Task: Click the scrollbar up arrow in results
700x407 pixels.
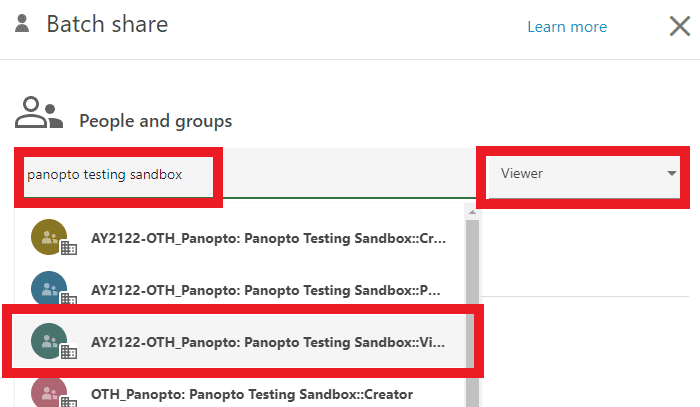Action: coord(472,211)
